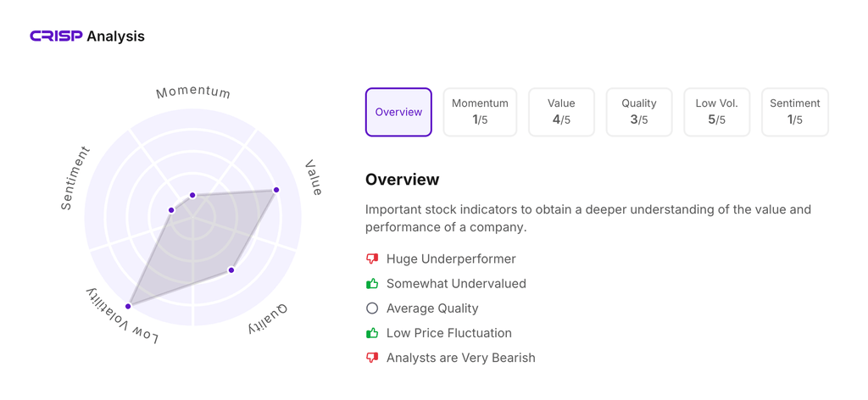Image resolution: width=868 pixels, height=400 pixels.
Task: Click thumbs-up icon beside Low Price Fluctuation
Action: [372, 333]
